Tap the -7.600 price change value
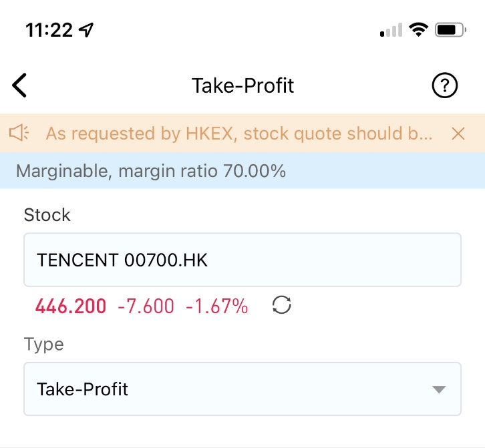Viewport: 485px width, 448px height. (146, 306)
